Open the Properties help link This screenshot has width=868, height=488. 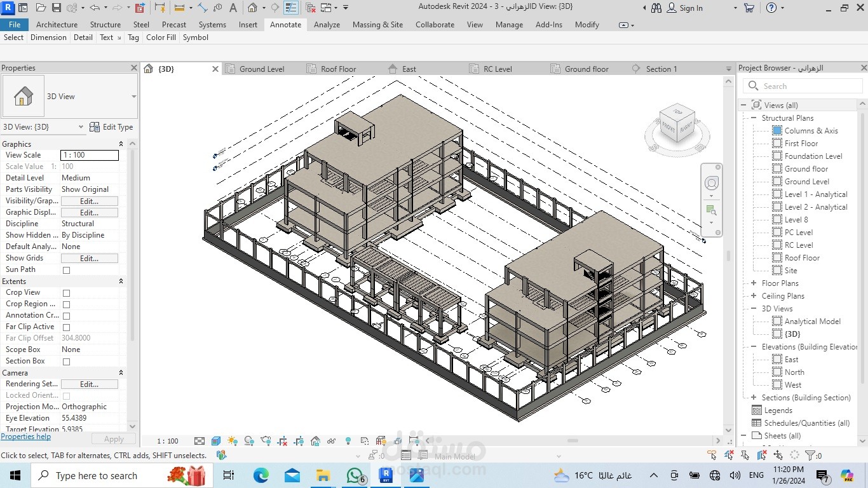[x=26, y=437]
